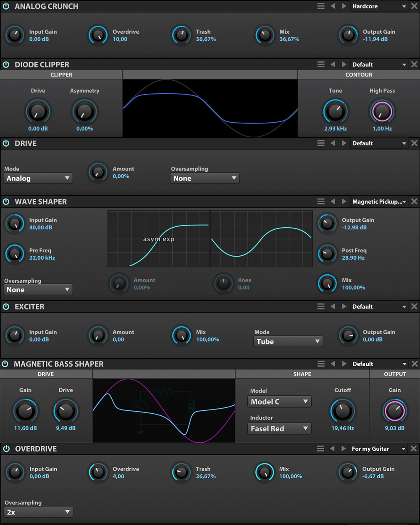Screen dimensions: 420x525
Task: Click Wave Shaper Knee knob
Action: (223, 283)
